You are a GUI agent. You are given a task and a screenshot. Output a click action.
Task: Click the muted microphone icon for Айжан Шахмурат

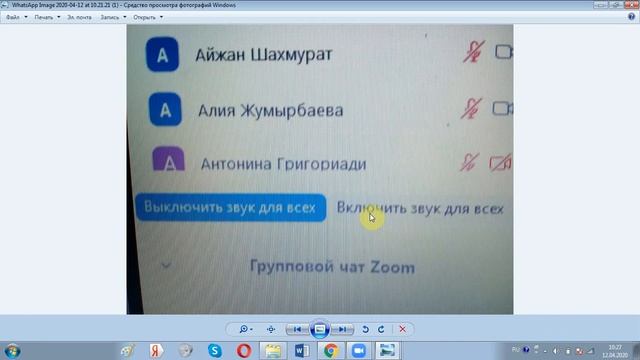[474, 51]
